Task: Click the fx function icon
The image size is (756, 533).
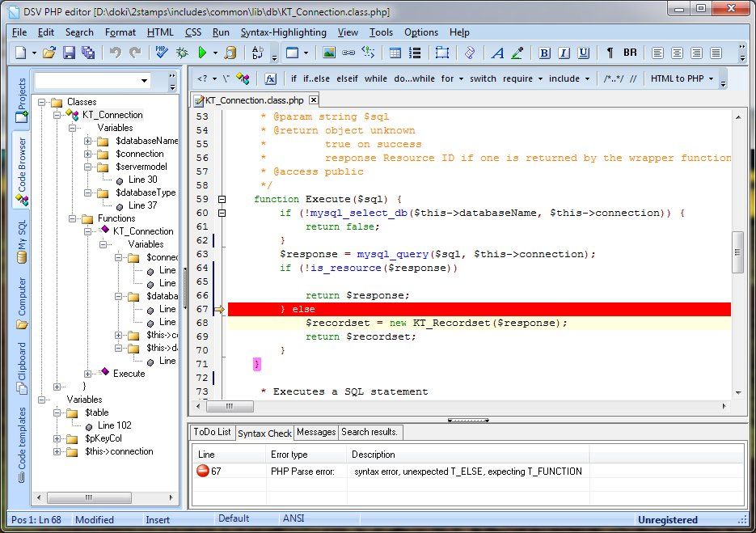Action: pyautogui.click(x=271, y=79)
